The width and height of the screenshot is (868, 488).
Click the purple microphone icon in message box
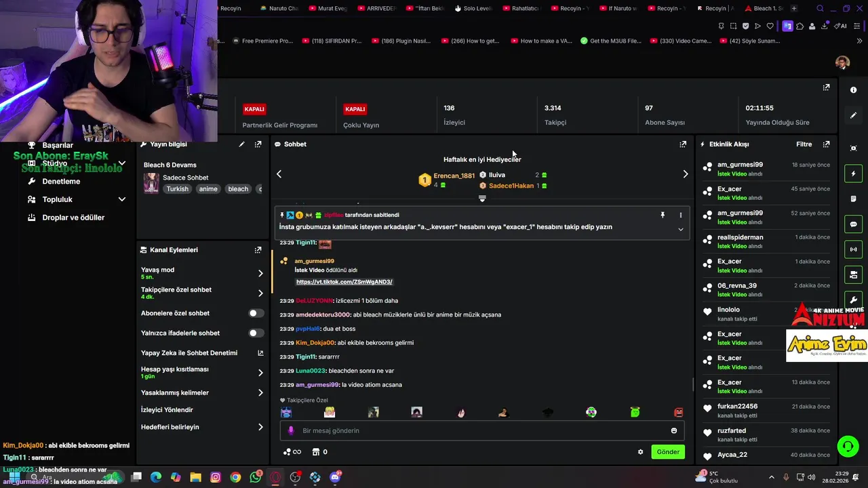point(291,430)
